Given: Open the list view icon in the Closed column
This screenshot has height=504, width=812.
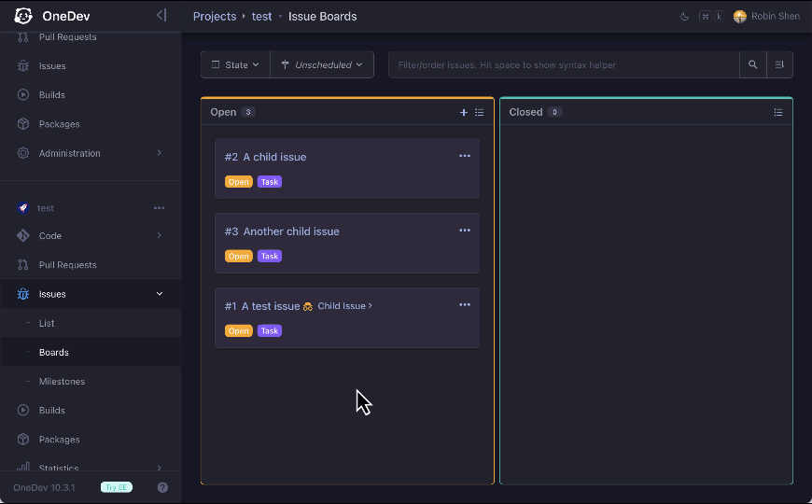Looking at the screenshot, I should click(778, 112).
